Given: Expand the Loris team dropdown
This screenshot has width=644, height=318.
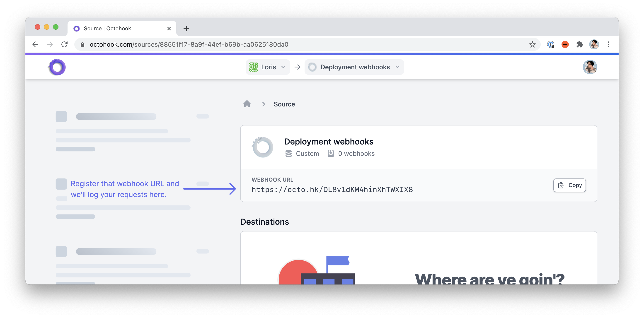Looking at the screenshot, I should (267, 67).
